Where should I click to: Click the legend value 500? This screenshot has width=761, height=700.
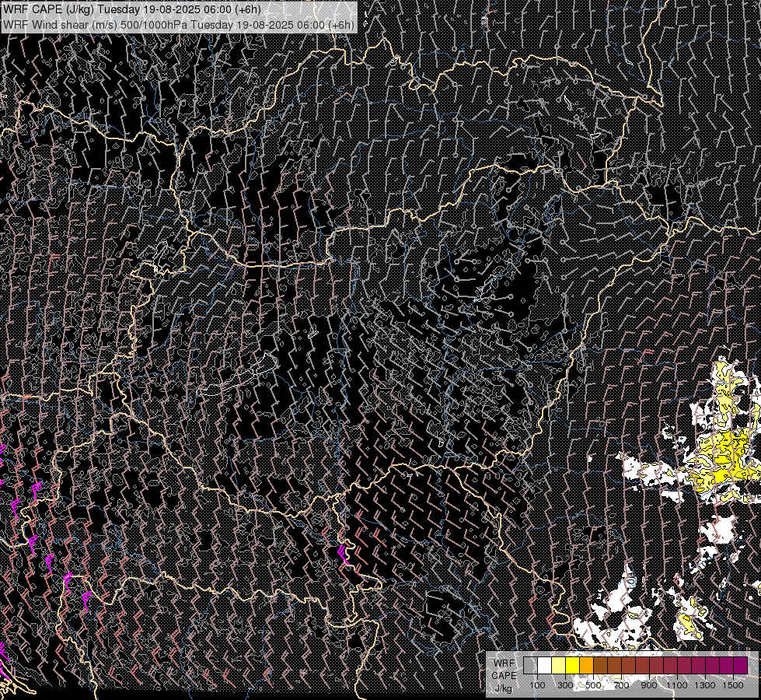[x=593, y=685]
